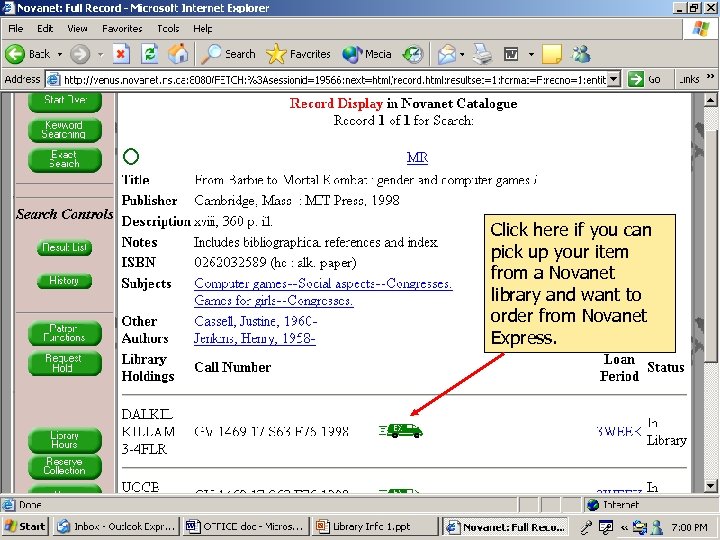Click the page scrollbar down arrow
This screenshot has height=540, width=720.
710,485
